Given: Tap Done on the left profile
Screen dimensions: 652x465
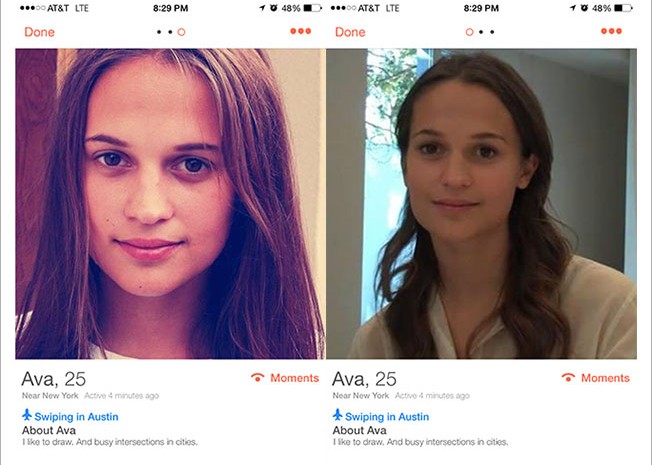Looking at the screenshot, I should coord(40,32).
